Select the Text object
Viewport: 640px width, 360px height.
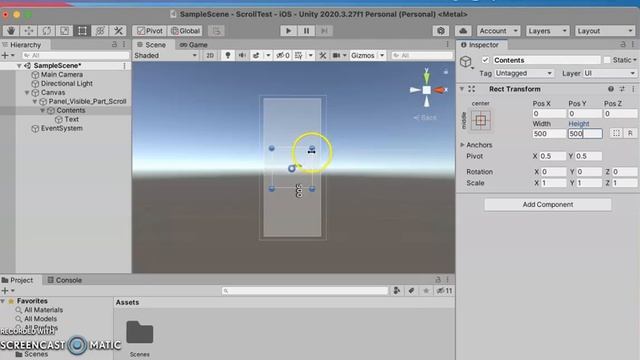click(x=71, y=120)
